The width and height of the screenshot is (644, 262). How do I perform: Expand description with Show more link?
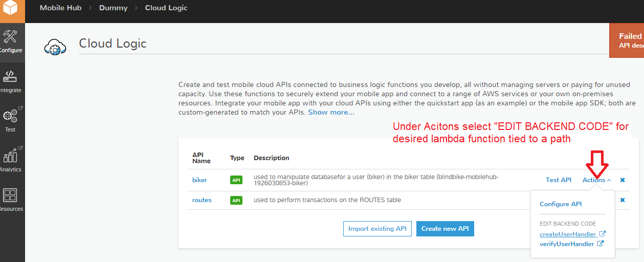point(331,112)
